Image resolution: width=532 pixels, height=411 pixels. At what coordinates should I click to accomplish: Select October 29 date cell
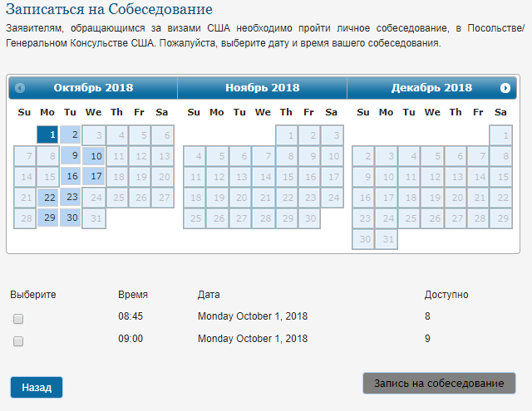pyautogui.click(x=48, y=218)
